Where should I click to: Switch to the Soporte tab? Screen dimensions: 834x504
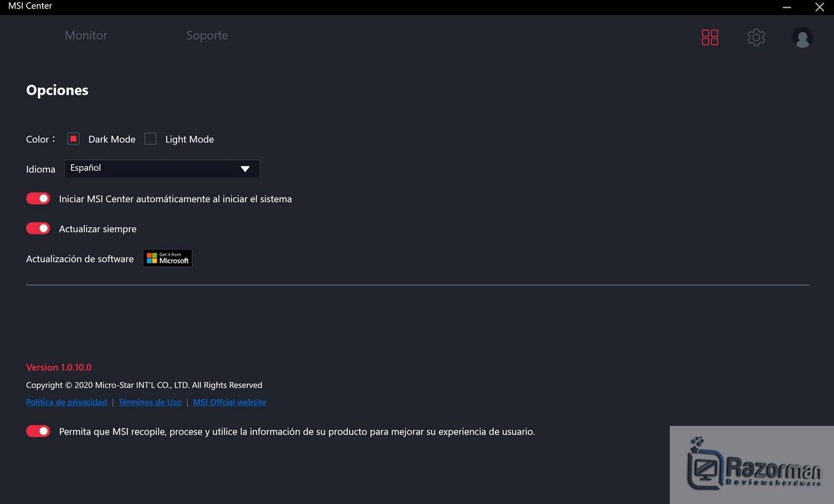207,35
